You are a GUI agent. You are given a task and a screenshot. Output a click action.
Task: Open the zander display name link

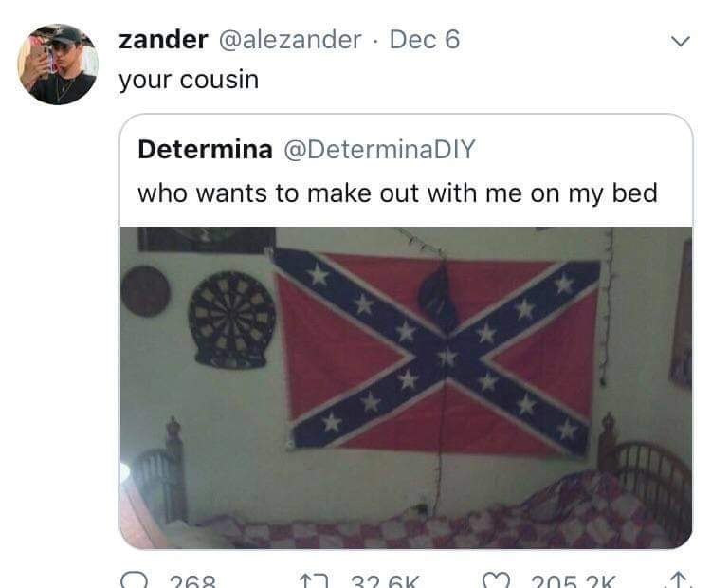pyautogui.click(x=163, y=40)
